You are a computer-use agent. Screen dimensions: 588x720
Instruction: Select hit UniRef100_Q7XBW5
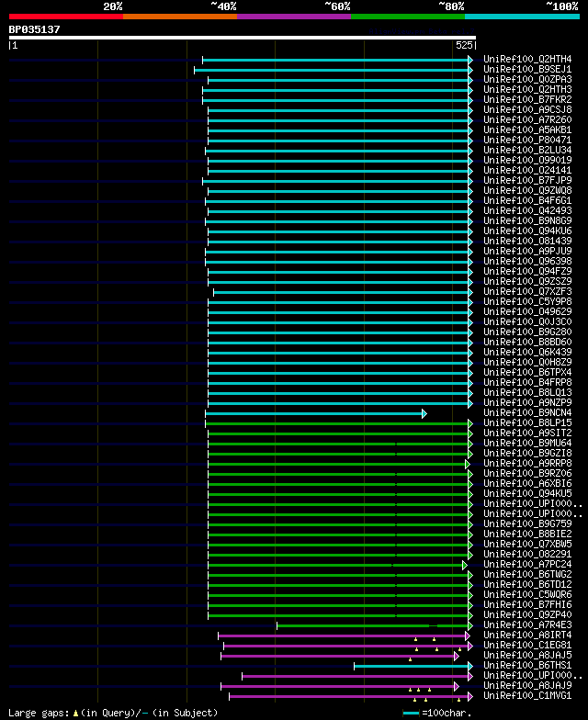(527, 544)
